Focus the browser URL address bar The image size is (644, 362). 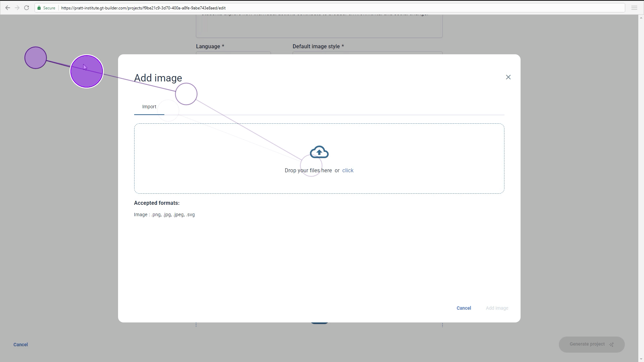pos(302,8)
